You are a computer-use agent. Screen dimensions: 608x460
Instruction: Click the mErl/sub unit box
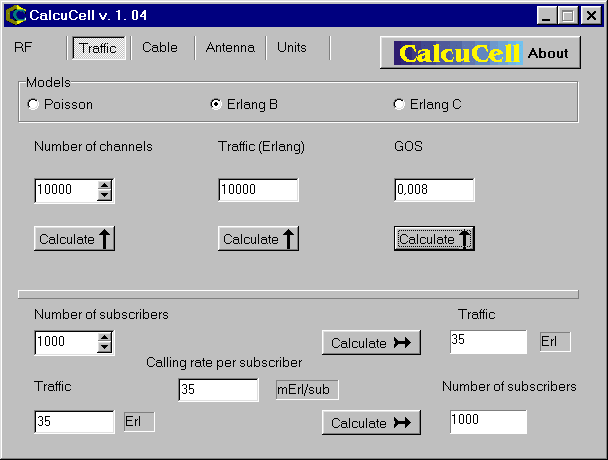click(x=307, y=389)
